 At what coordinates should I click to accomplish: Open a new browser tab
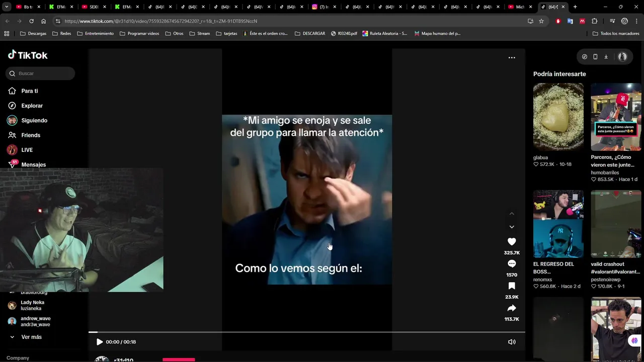pos(575,7)
